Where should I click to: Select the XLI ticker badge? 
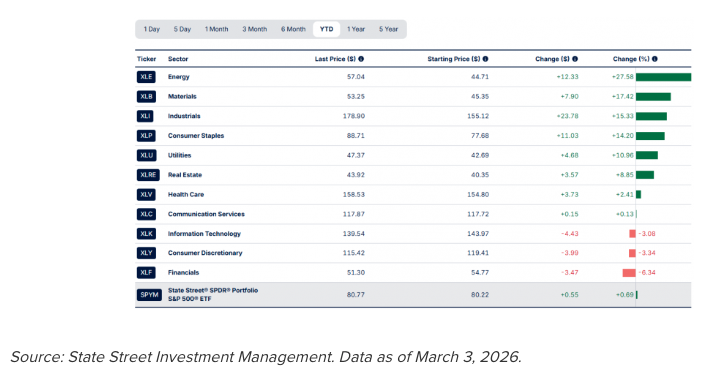(145, 116)
